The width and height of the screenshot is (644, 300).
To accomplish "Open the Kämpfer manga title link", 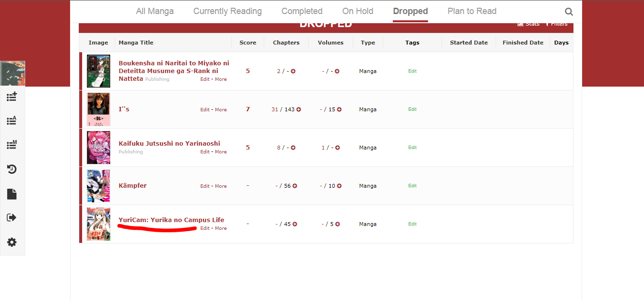I will pos(133,186).
